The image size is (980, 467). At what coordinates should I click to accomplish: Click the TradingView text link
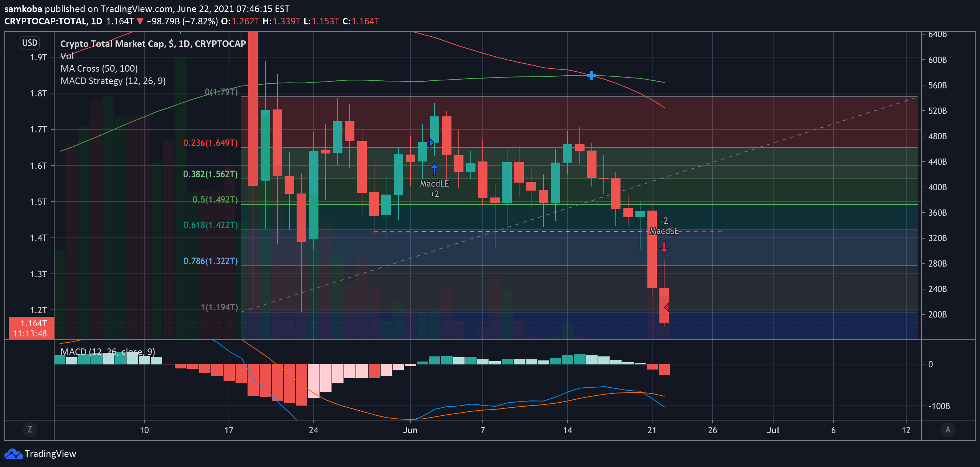coord(50,454)
